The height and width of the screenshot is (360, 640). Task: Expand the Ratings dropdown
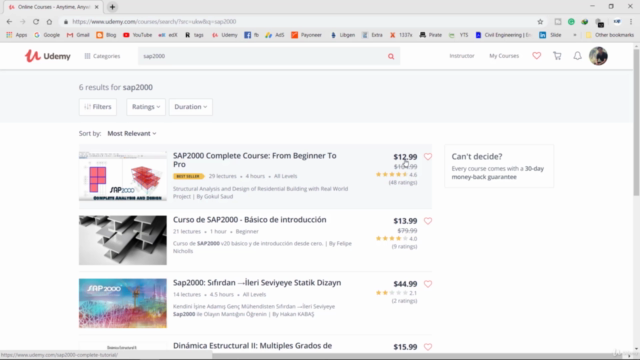[x=146, y=107]
